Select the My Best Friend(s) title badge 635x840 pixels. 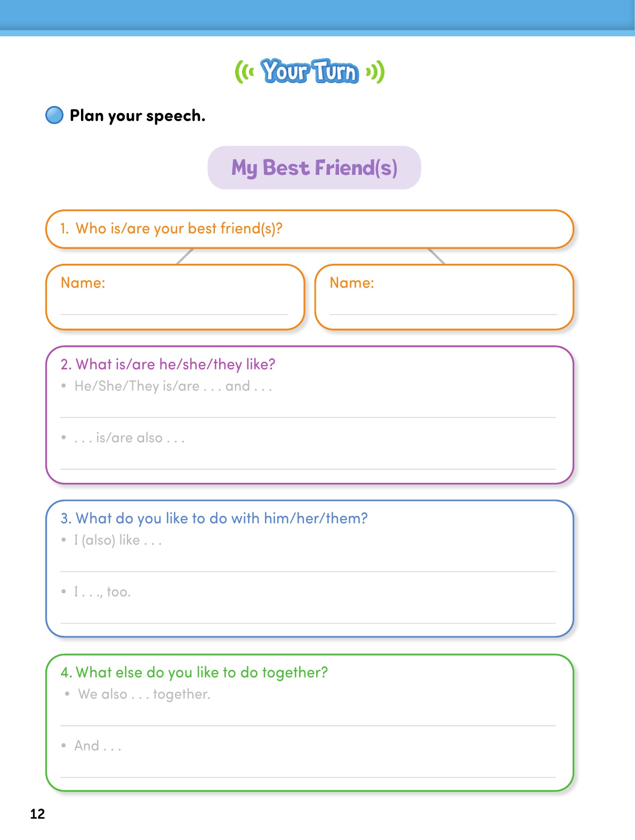[314, 168]
